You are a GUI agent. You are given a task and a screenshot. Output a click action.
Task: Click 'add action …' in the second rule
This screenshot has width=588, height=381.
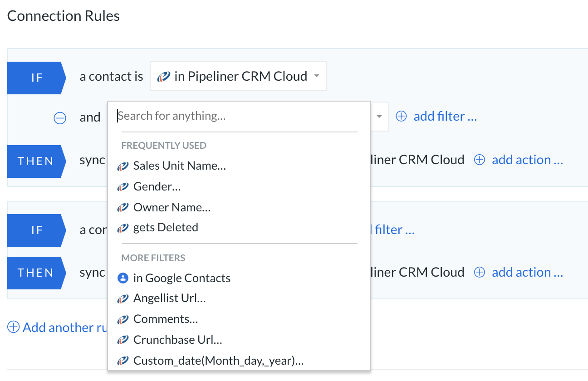[x=527, y=272]
